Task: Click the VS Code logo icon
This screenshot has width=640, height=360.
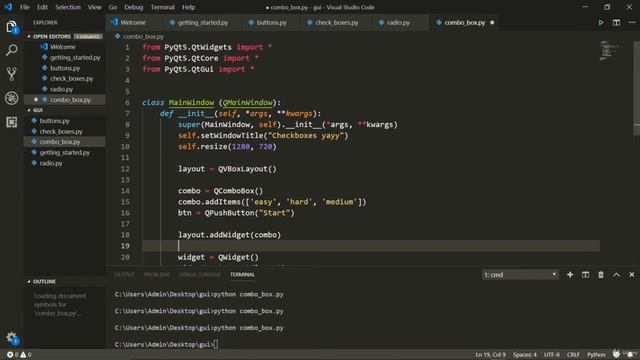Action: pyautogui.click(x=8, y=7)
